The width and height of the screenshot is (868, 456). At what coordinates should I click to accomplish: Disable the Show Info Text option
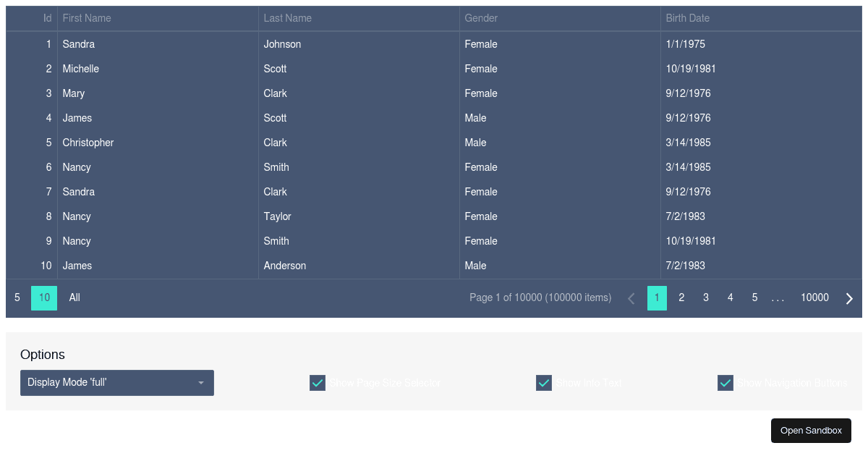click(x=544, y=382)
